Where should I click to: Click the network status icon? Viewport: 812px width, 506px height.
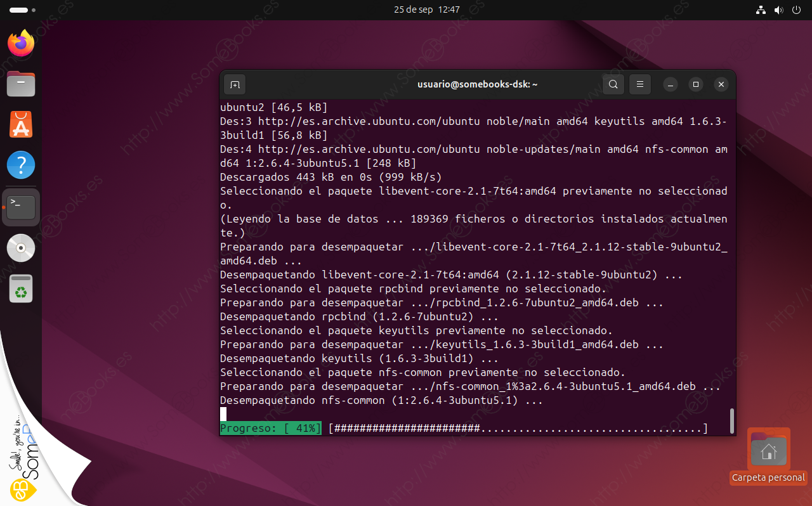tap(761, 10)
